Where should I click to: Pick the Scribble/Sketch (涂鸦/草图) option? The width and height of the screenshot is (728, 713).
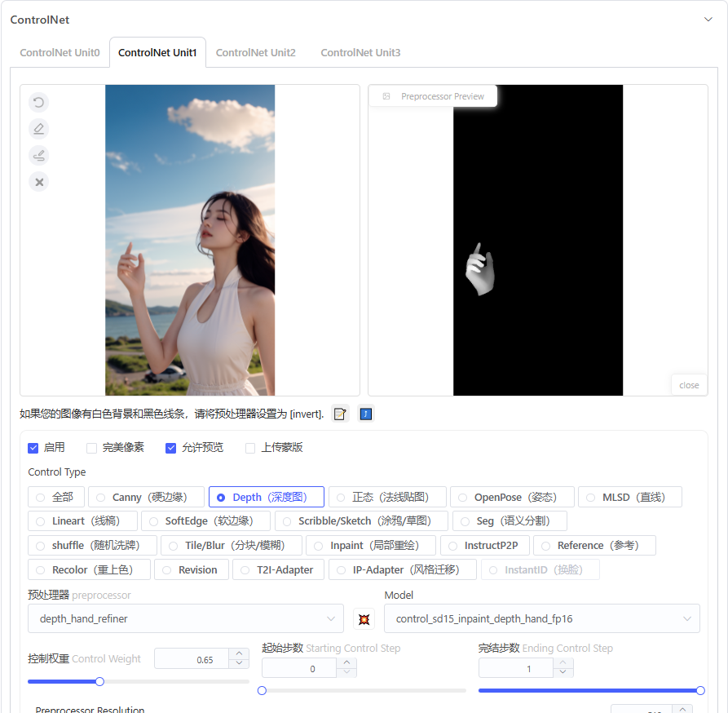pyautogui.click(x=361, y=521)
